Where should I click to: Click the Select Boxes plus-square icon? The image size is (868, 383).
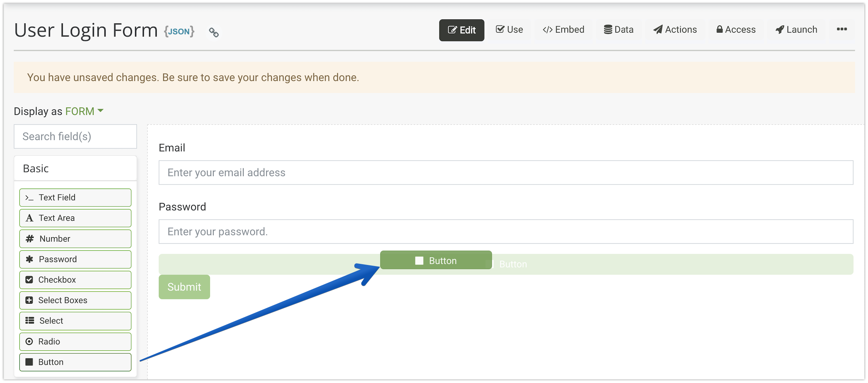click(x=29, y=300)
